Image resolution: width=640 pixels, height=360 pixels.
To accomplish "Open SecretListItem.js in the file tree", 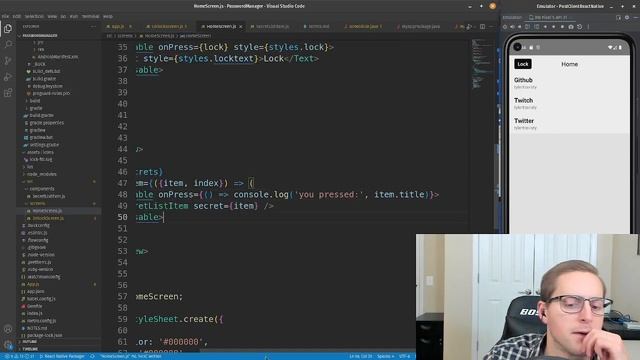I will (48, 196).
